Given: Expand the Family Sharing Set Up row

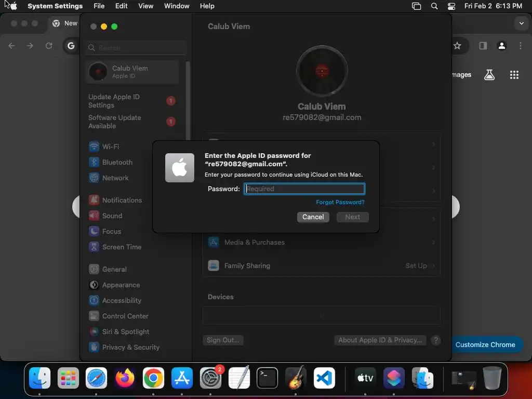Looking at the screenshot, I should coord(322,265).
